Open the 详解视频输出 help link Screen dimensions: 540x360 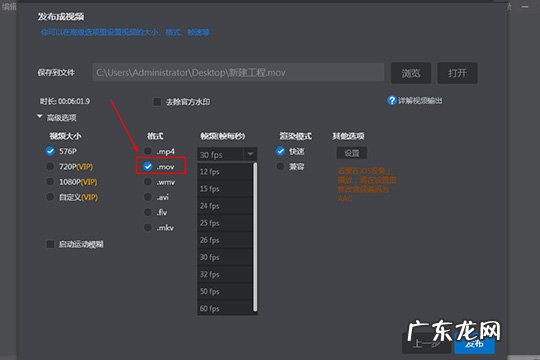pyautogui.click(x=420, y=101)
